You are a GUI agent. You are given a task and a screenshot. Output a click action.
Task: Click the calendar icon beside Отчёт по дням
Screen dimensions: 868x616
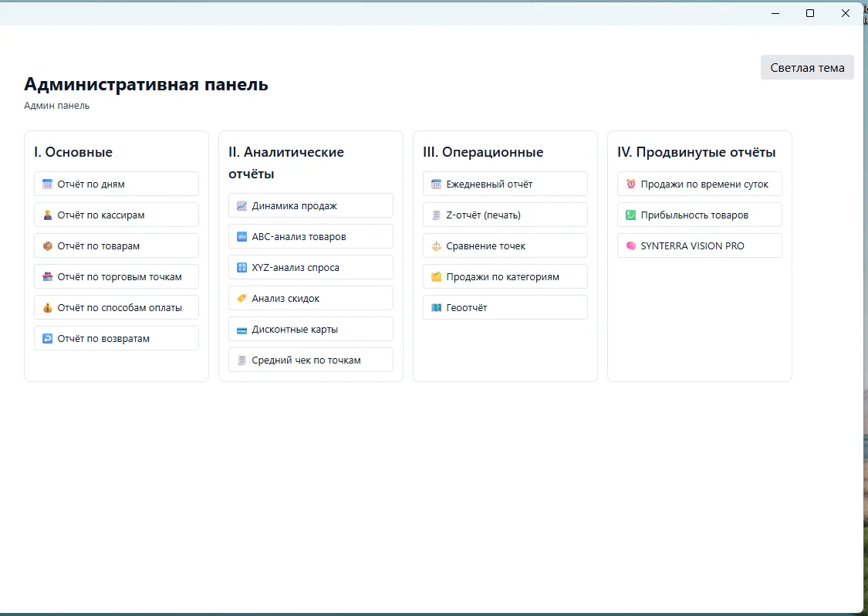[48, 184]
